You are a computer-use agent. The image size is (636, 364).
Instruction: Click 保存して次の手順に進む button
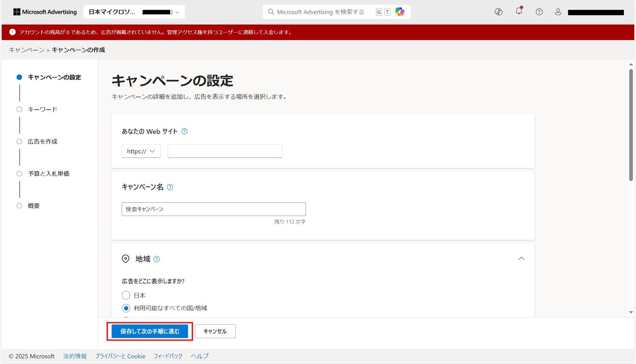coord(150,331)
